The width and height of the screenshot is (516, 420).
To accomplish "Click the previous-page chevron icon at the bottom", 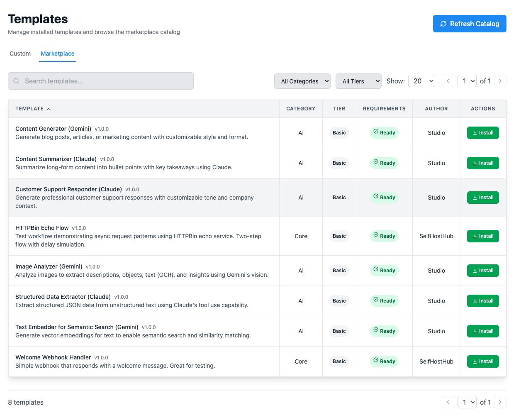I will click(x=448, y=402).
